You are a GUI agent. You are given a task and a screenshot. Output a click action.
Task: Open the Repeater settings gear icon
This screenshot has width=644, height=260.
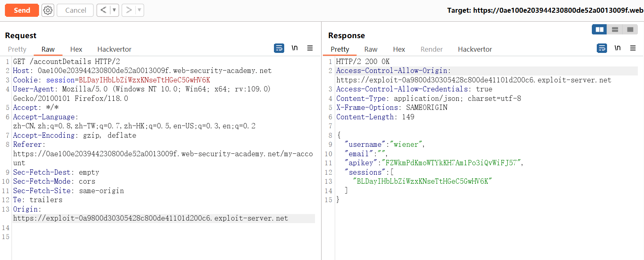point(48,10)
